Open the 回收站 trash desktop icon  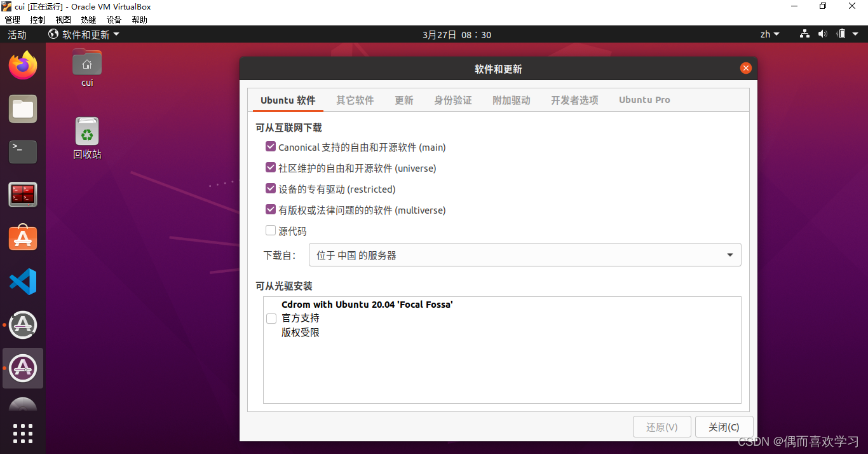pyautogui.click(x=87, y=138)
